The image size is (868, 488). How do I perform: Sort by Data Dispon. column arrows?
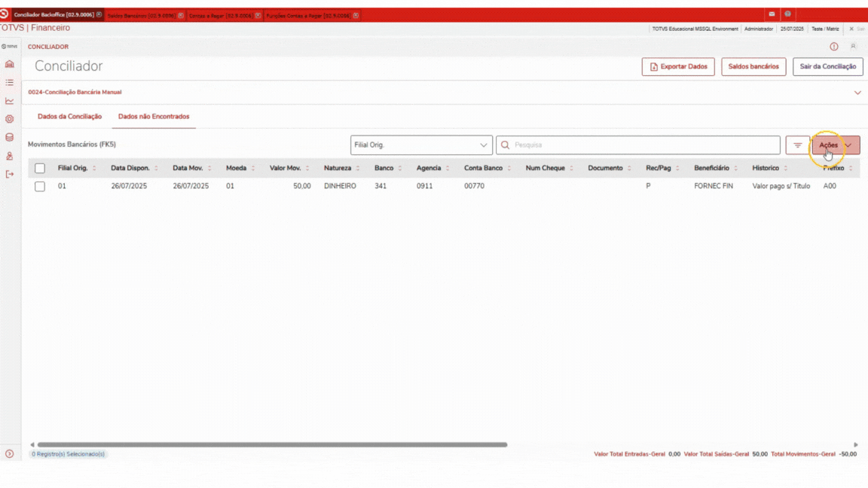(156, 168)
